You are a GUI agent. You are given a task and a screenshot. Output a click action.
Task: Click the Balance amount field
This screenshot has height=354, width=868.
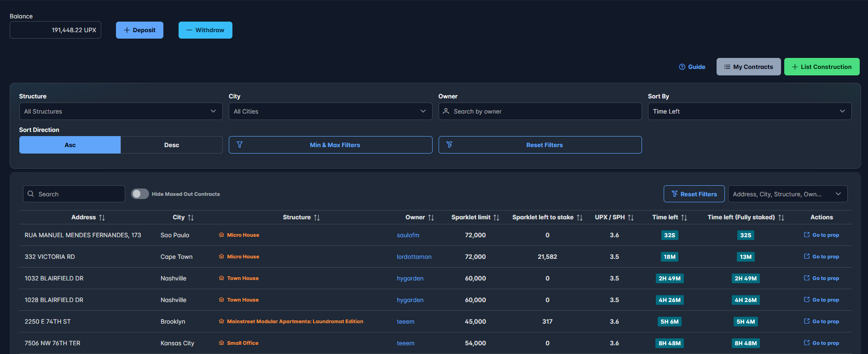coord(55,30)
